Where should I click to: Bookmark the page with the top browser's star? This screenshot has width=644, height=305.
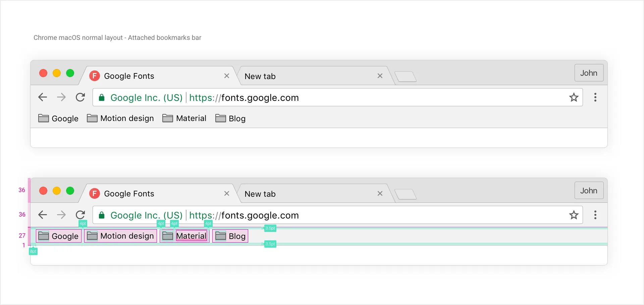[x=574, y=98]
